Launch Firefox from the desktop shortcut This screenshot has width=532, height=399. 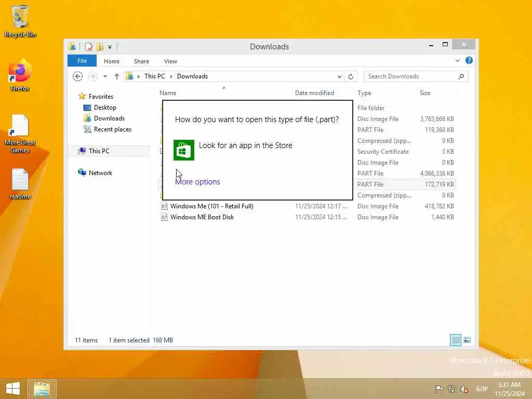pyautogui.click(x=20, y=75)
